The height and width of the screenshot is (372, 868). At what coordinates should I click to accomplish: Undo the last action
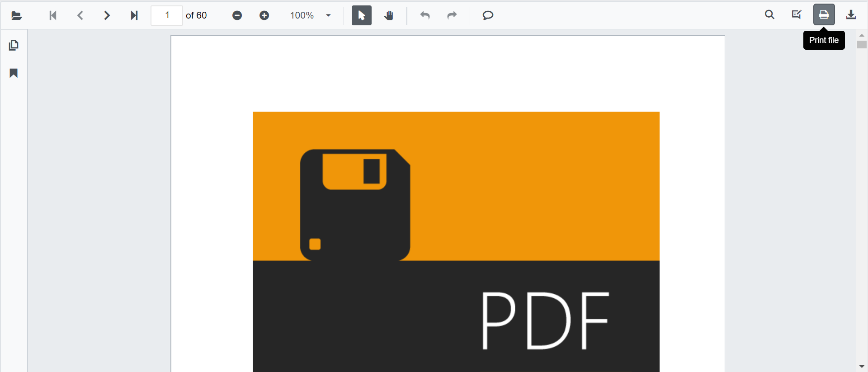[425, 15]
